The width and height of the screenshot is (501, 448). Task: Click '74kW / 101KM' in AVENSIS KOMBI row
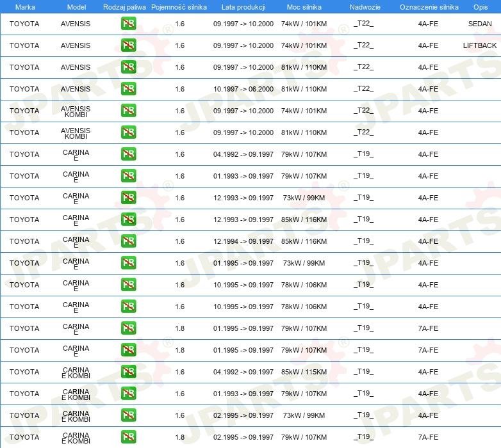[304, 111]
